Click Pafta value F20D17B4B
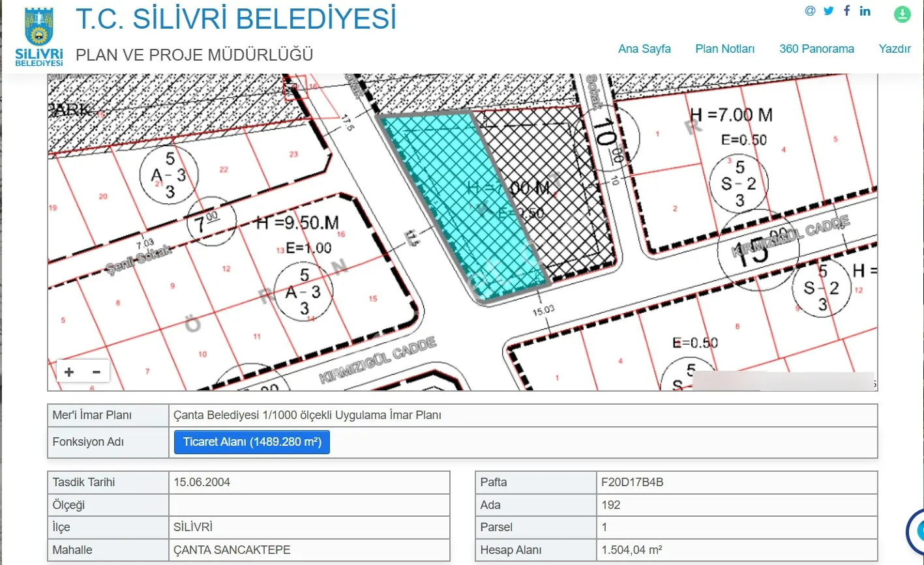924x565 pixels. tap(632, 483)
